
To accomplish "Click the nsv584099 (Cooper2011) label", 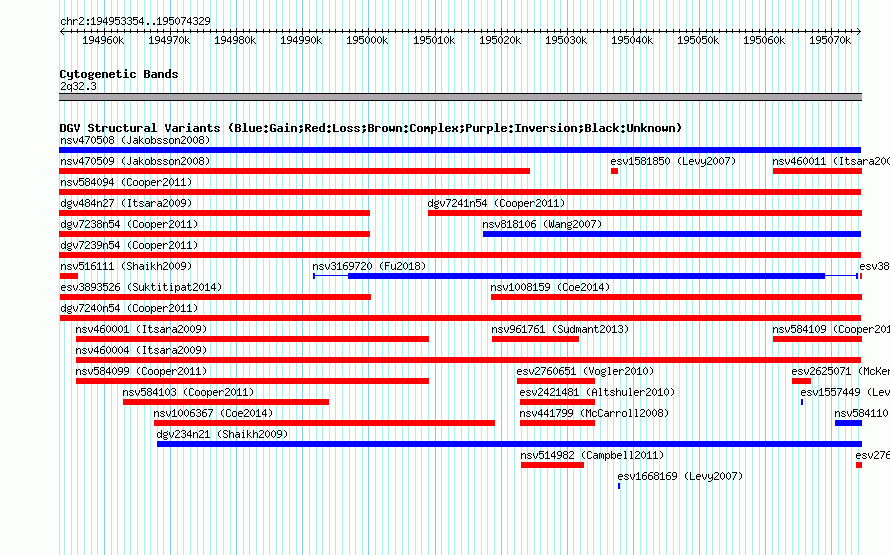I will click(141, 371).
